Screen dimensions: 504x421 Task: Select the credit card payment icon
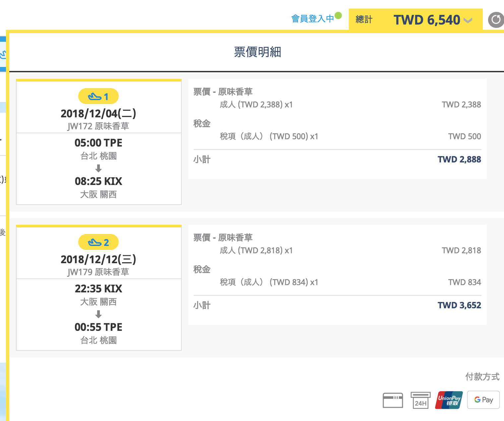click(x=393, y=400)
